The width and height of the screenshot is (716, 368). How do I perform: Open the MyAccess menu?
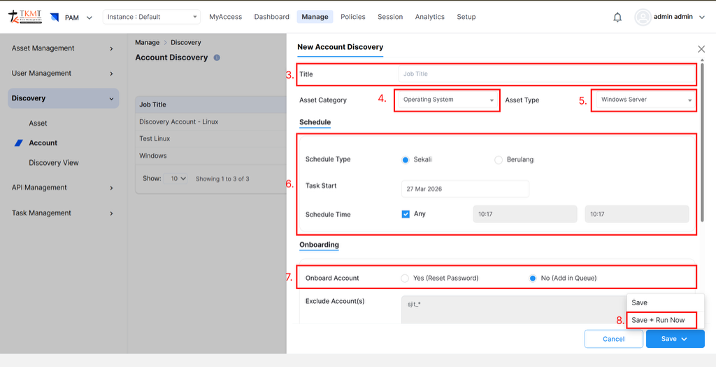[226, 17]
